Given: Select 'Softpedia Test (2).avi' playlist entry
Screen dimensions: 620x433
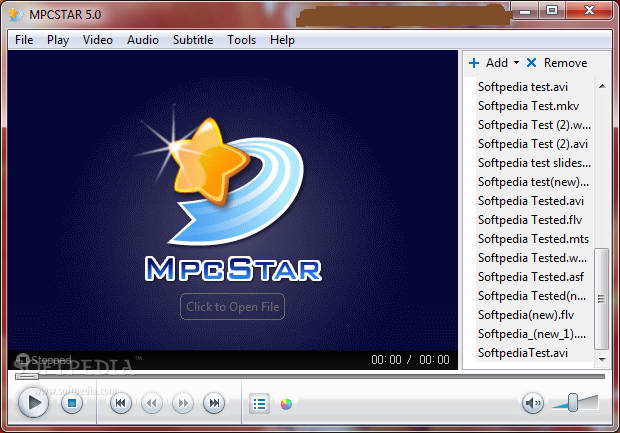Looking at the screenshot, I should (x=534, y=144).
